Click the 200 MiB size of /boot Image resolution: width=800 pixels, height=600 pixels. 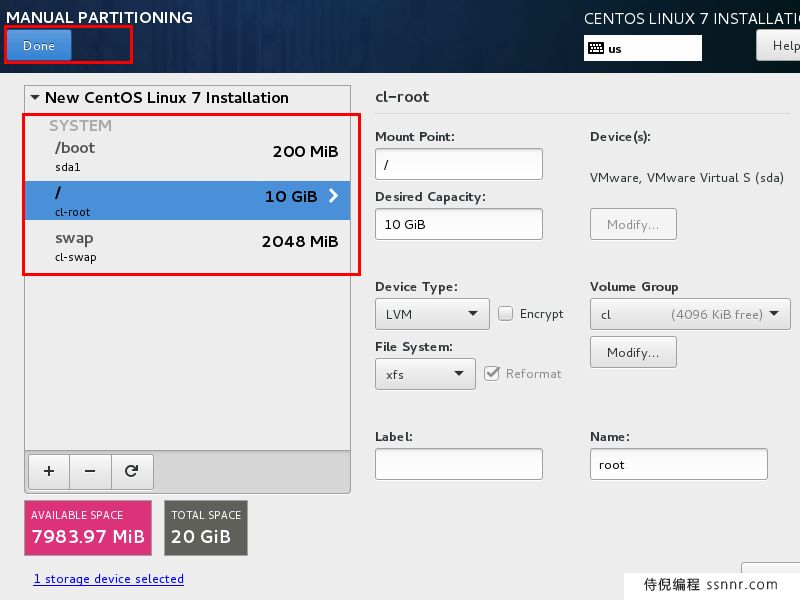tap(305, 152)
